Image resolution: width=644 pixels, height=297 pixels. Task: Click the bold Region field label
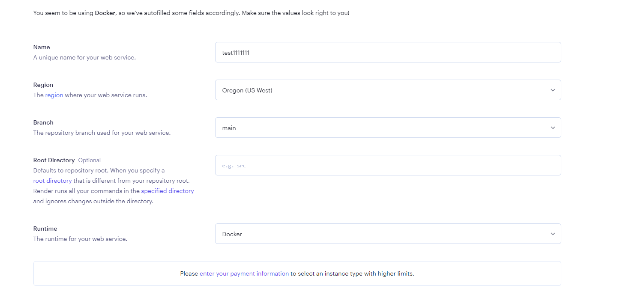(x=43, y=85)
